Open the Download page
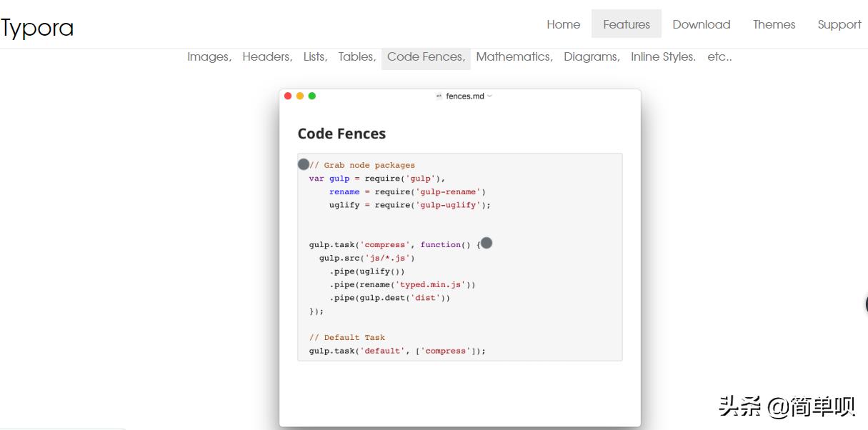868x430 pixels. [x=701, y=24]
